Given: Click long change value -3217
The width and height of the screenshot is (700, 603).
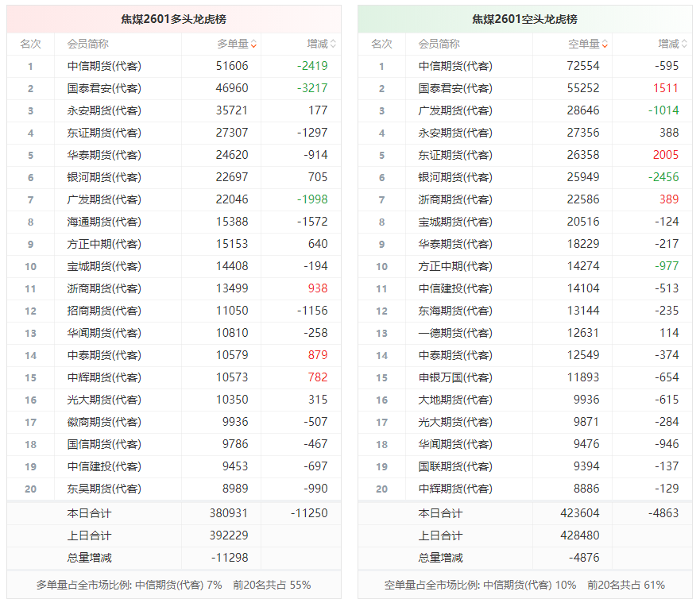Looking at the screenshot, I should 312,88.
